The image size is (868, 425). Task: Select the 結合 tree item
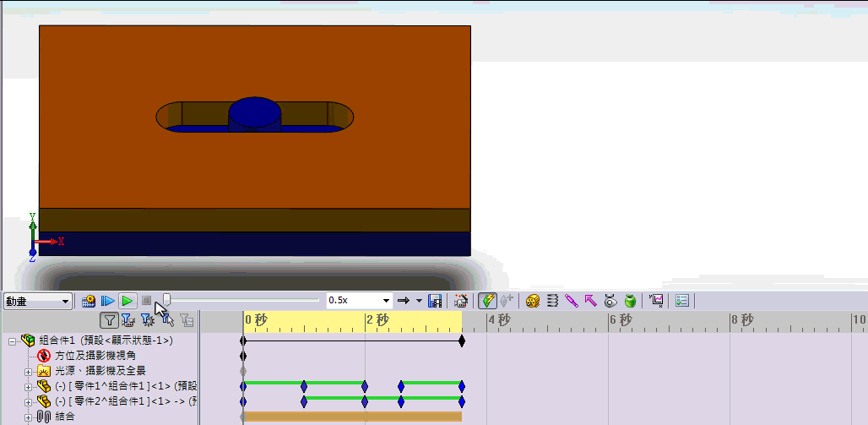point(64,417)
